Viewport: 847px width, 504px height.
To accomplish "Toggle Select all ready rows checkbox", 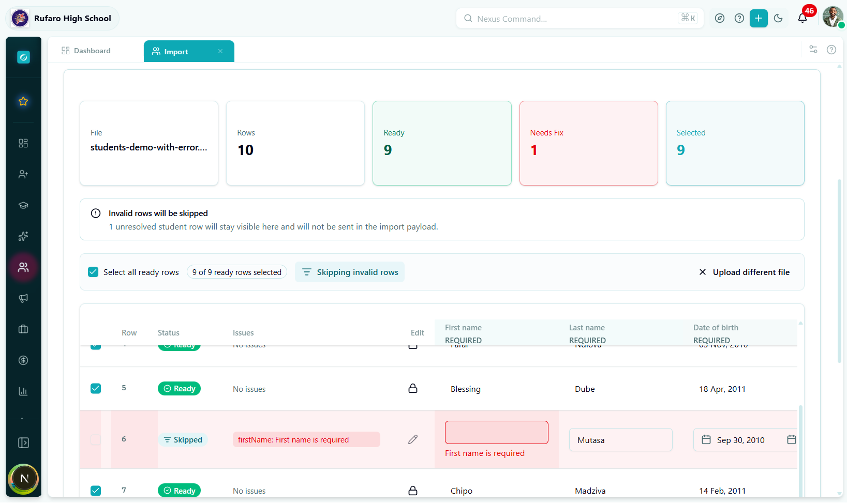I will click(93, 272).
